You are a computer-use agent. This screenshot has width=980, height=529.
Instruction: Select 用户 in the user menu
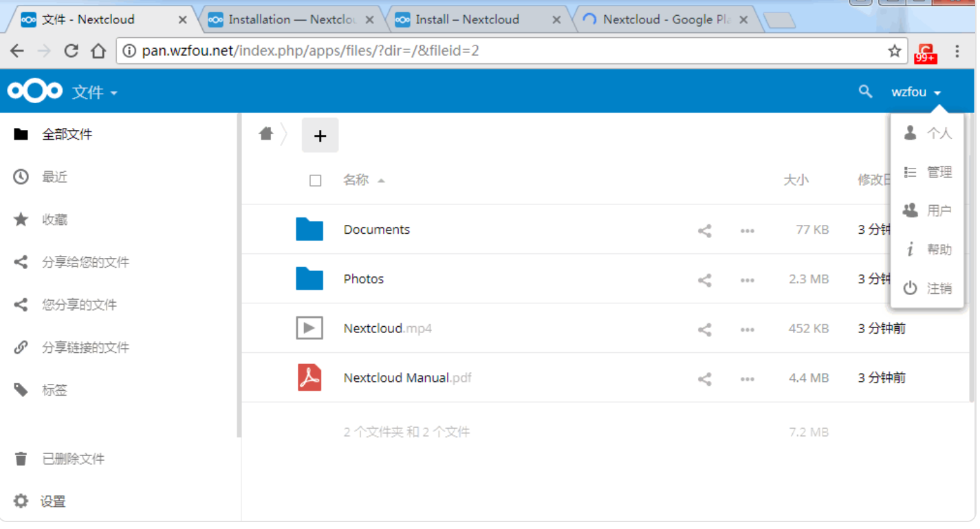point(927,210)
